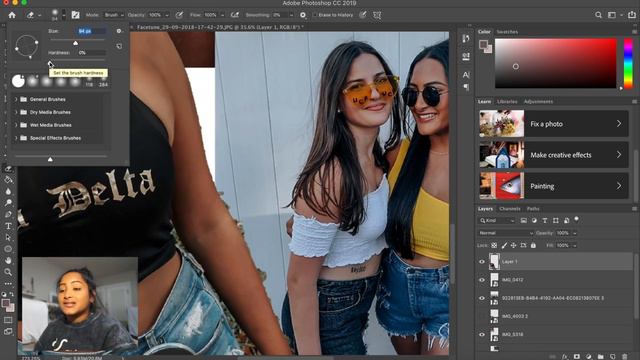Switch to the Libraries tab

[x=507, y=102]
